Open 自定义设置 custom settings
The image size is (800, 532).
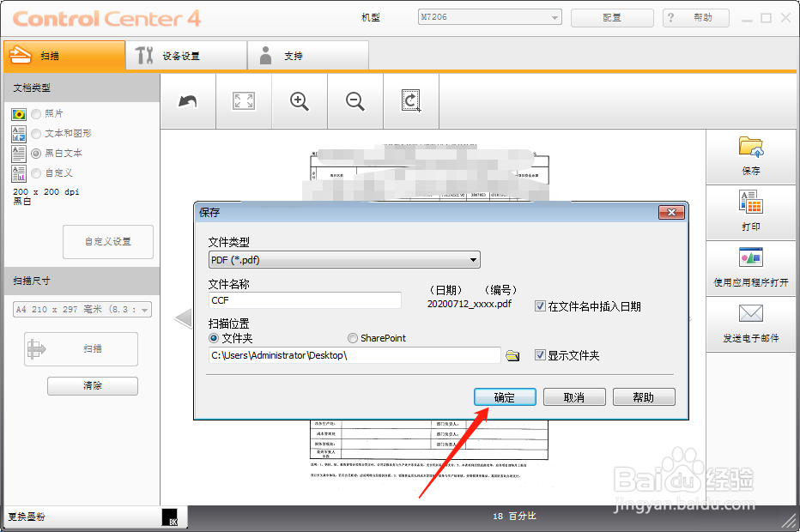pyautogui.click(x=107, y=241)
